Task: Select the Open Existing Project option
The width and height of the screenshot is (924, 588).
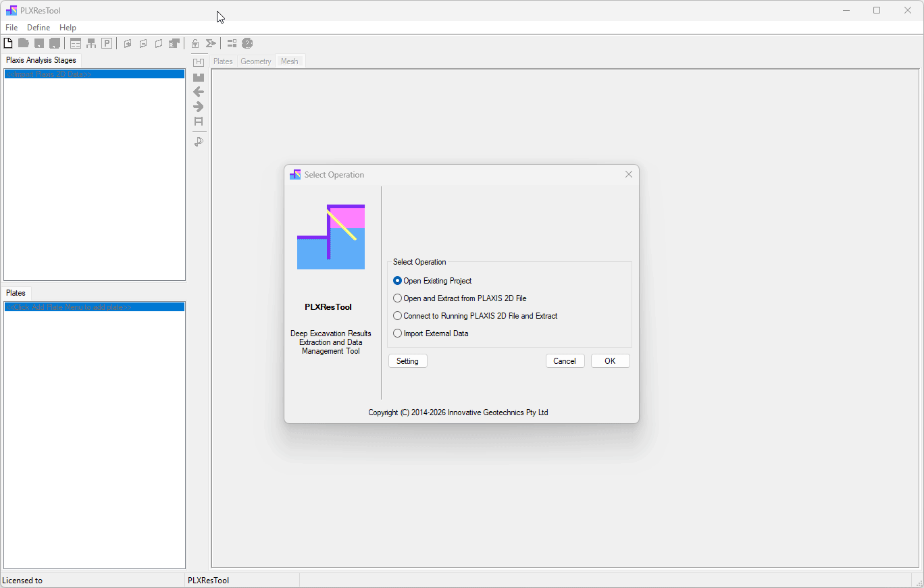Action: coord(432,281)
